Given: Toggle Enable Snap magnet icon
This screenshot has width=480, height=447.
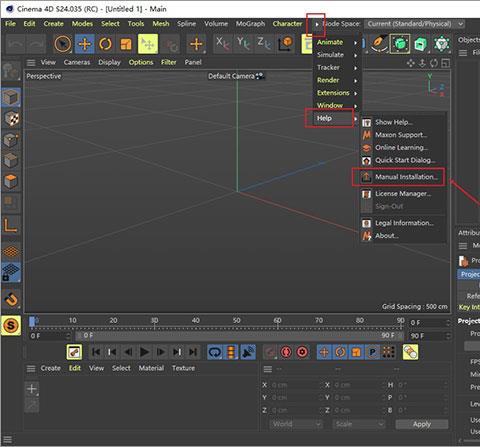Looking at the screenshot, I should [x=11, y=299].
